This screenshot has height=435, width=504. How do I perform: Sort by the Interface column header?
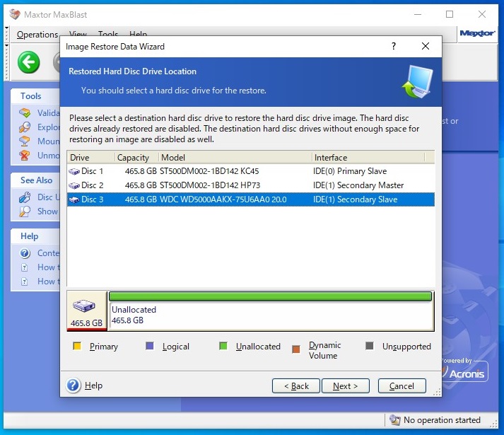coord(368,157)
